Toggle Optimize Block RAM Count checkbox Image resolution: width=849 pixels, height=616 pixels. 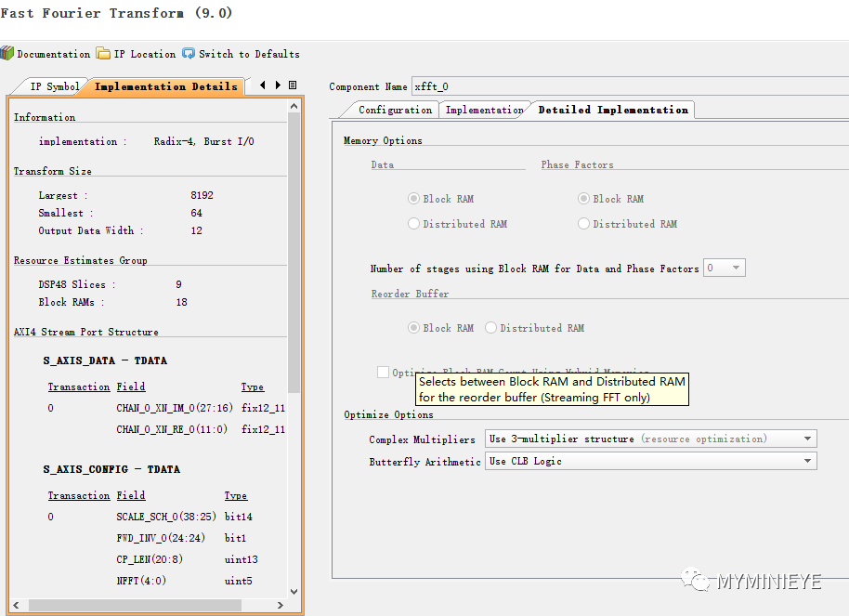pos(383,373)
